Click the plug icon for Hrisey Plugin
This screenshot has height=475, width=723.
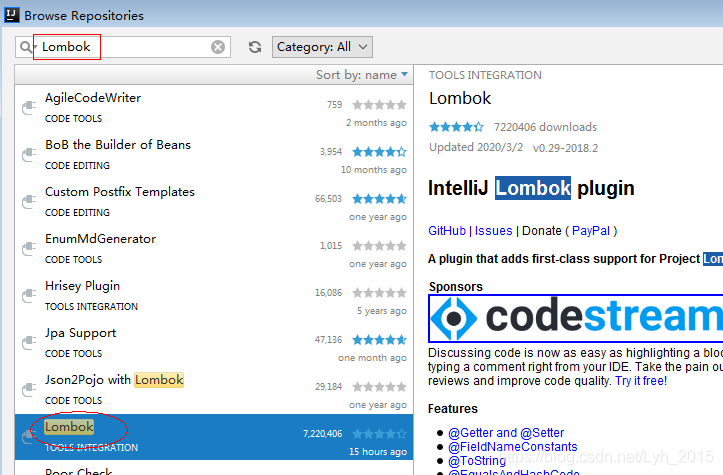29,296
